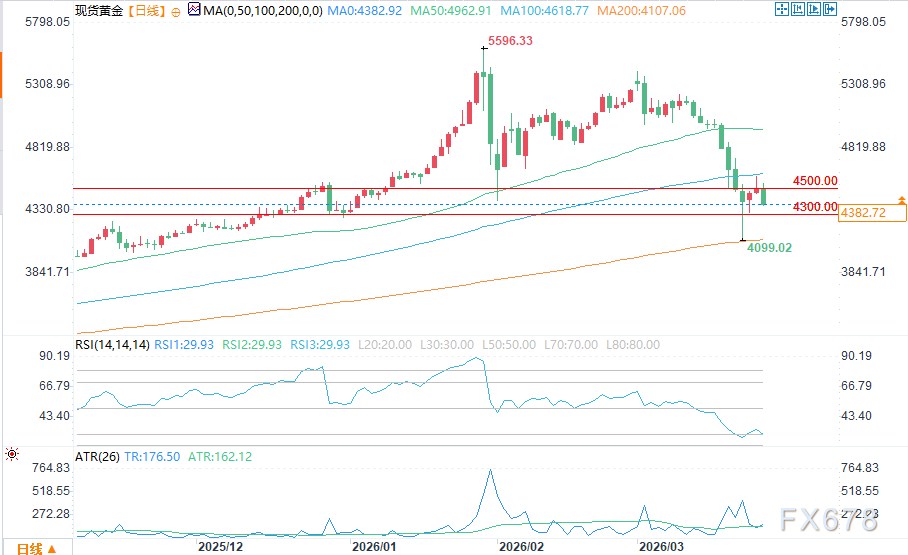Screen dimensions: 908x555
Task: Click the 4300.00 support line label
Action: (x=815, y=206)
